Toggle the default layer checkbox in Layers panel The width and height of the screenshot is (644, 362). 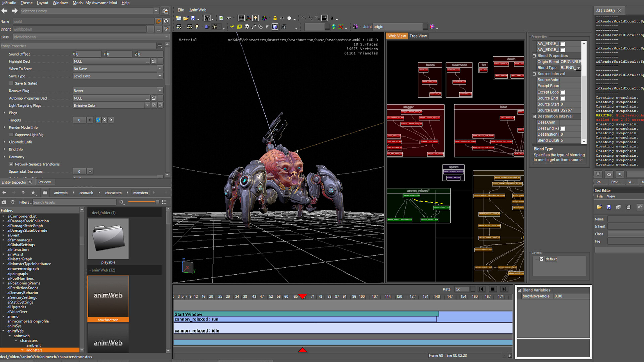[x=541, y=259]
